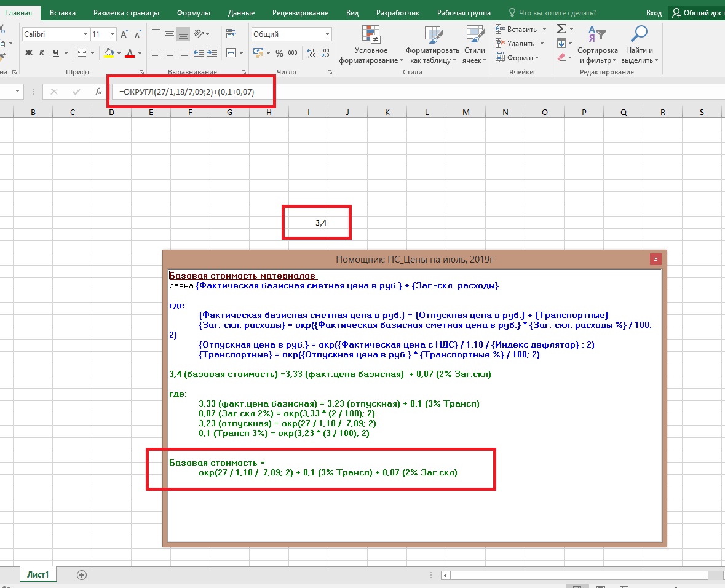Open Условное форматирование menu
Image resolution: width=725 pixels, height=588 pixels.
tap(371, 44)
